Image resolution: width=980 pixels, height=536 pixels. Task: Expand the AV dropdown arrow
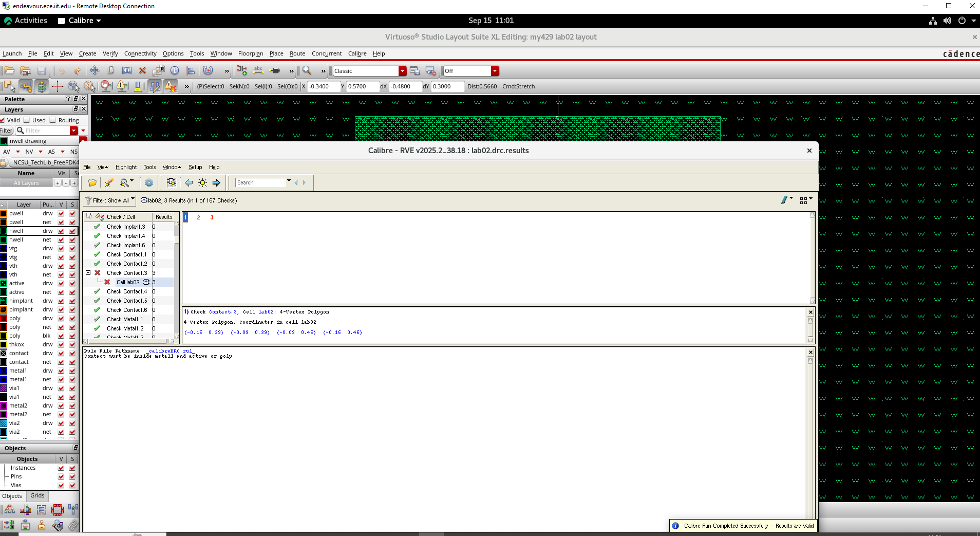(x=18, y=152)
